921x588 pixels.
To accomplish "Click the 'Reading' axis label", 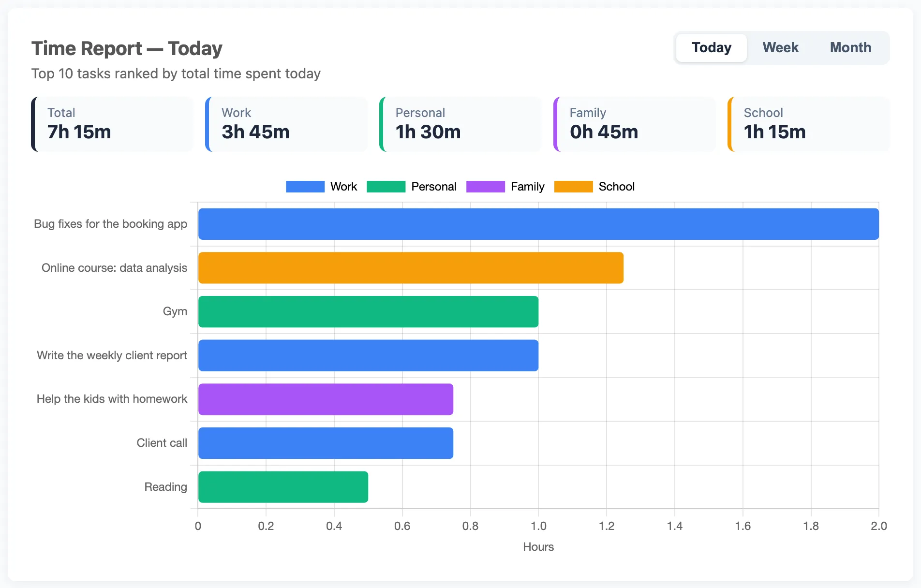I will click(165, 487).
